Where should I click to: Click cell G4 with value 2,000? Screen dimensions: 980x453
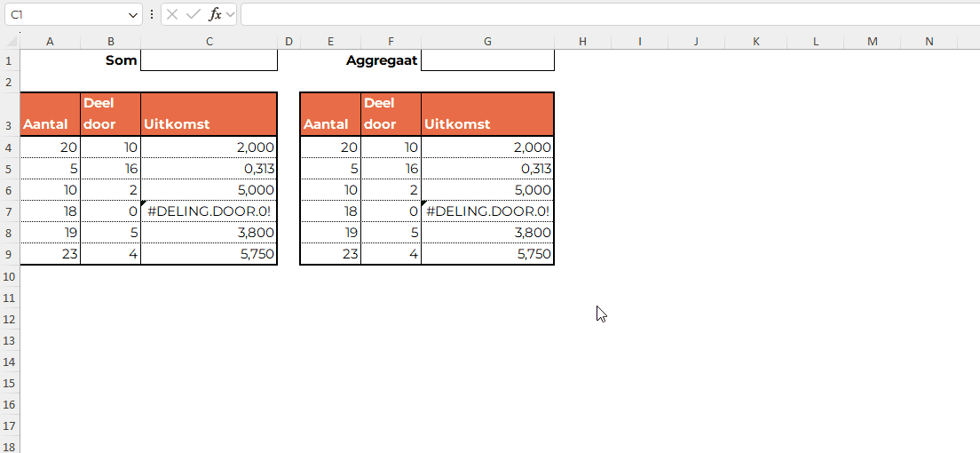click(487, 147)
